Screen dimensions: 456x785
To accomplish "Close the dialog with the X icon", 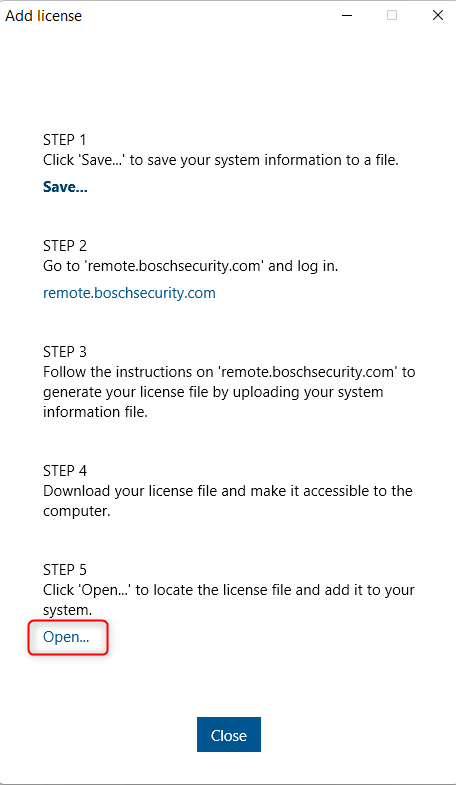I will (x=438, y=16).
